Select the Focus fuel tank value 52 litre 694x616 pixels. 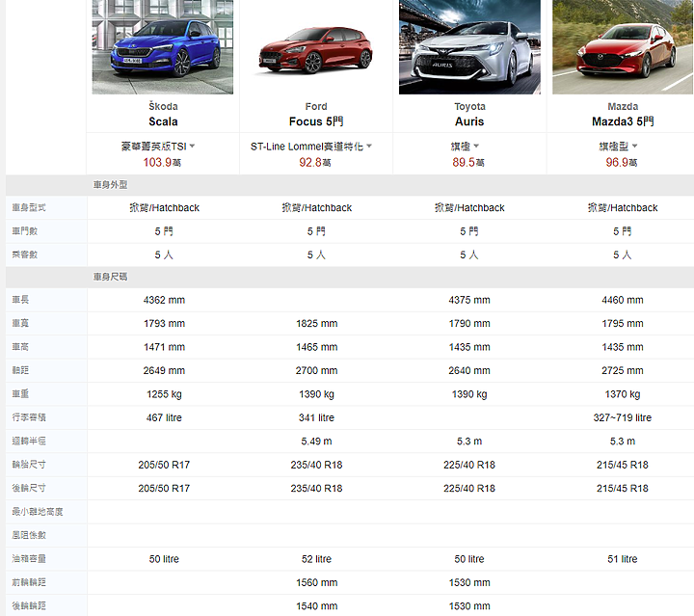317,559
